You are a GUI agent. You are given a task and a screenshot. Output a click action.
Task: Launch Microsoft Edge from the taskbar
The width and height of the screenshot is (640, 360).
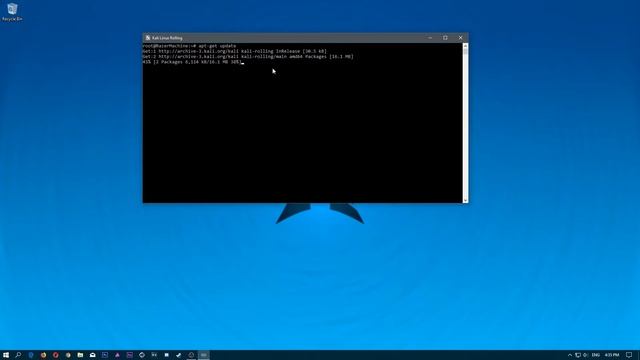(x=31, y=355)
